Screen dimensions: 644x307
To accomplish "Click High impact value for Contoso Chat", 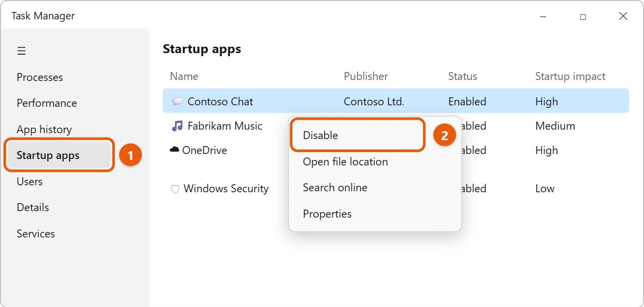I will (547, 101).
